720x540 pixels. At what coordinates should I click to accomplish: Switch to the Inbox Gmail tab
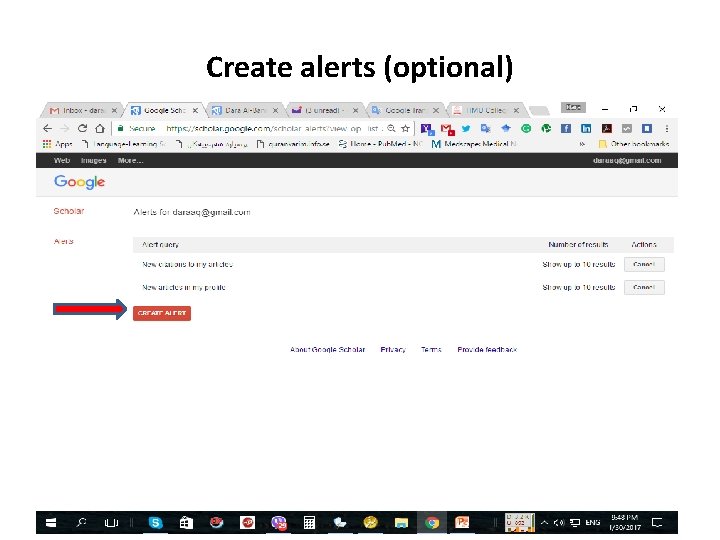coord(83,110)
